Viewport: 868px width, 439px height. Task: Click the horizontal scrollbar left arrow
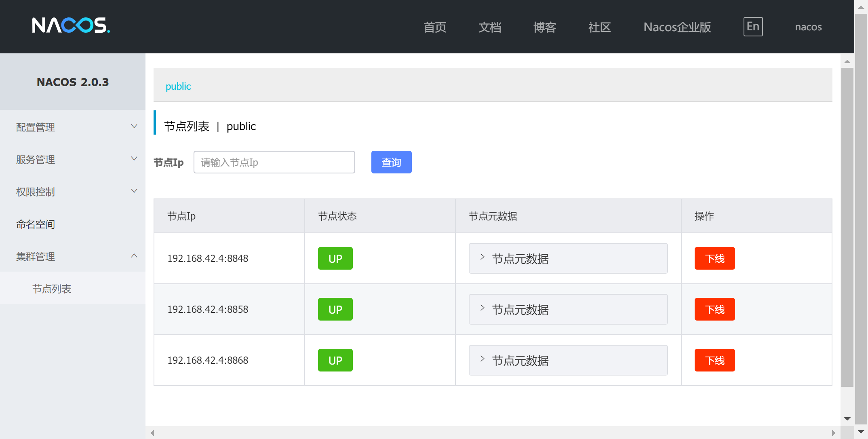coord(152,433)
